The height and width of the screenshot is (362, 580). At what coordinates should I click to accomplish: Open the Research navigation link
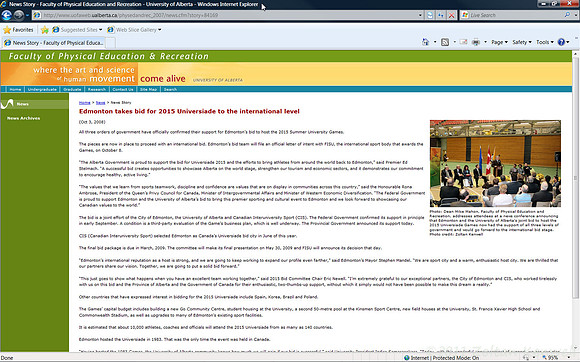97,89
